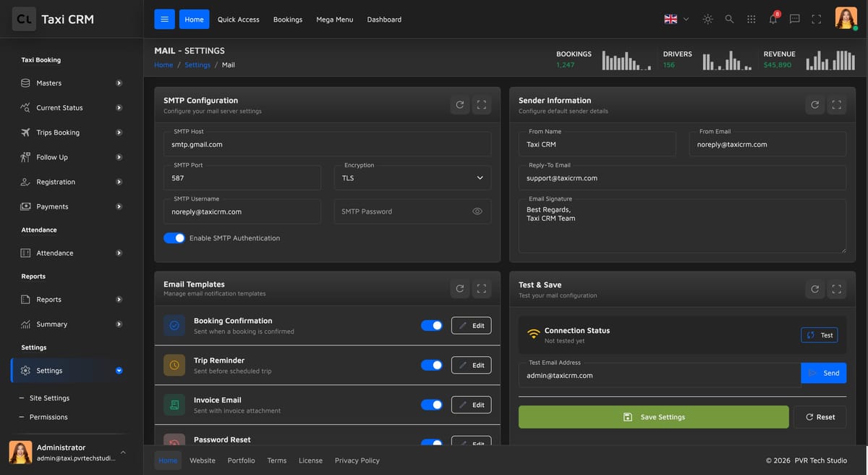Maximize the Test & Save card
Image resolution: width=868 pixels, height=475 pixels.
pyautogui.click(x=837, y=289)
